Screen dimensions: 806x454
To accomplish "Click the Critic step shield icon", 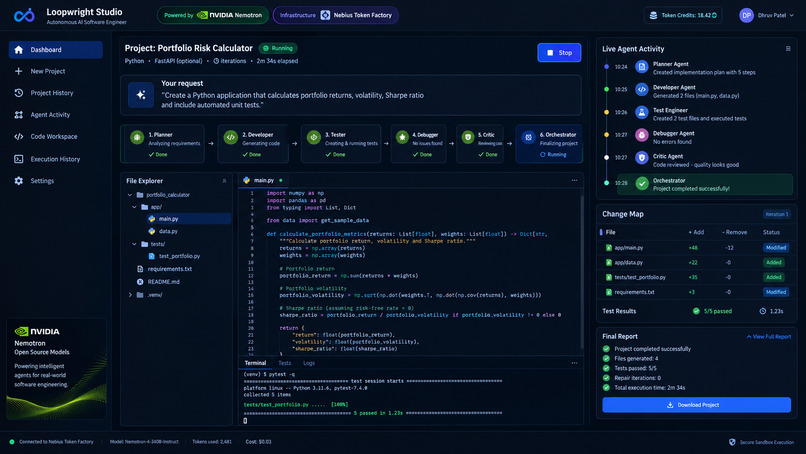I will click(468, 137).
